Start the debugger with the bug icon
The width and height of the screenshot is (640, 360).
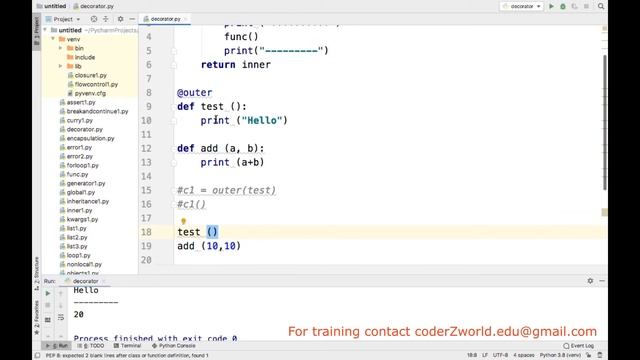tap(563, 6)
